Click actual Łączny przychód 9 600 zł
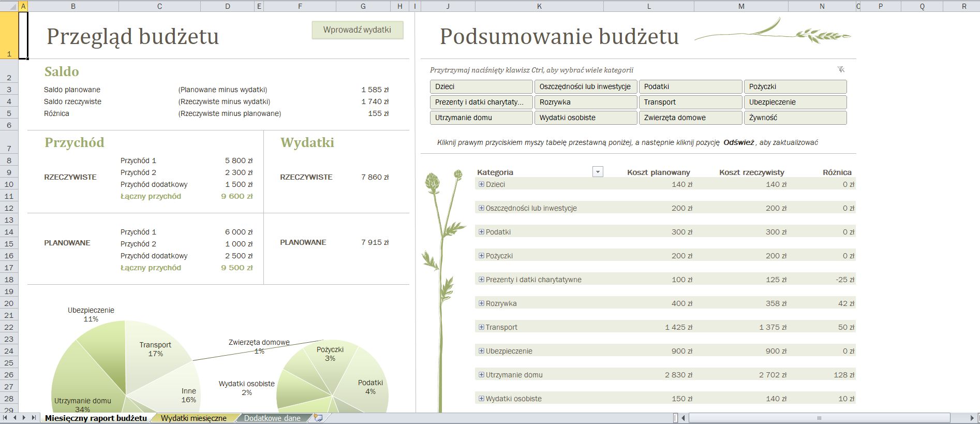This screenshot has height=424, width=980. click(237, 196)
